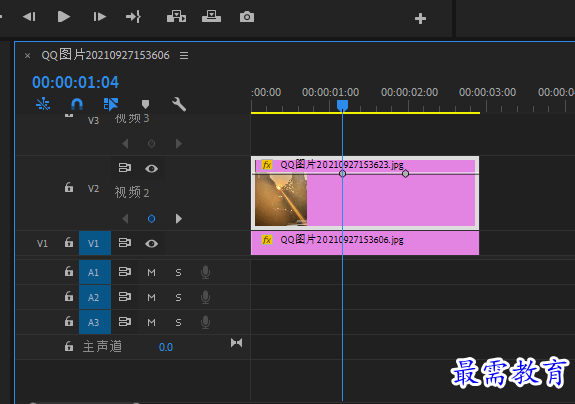The width and height of the screenshot is (575, 404).
Task: Select the QQ图片20210927153606.jpg clip on V1
Action: pos(365,243)
